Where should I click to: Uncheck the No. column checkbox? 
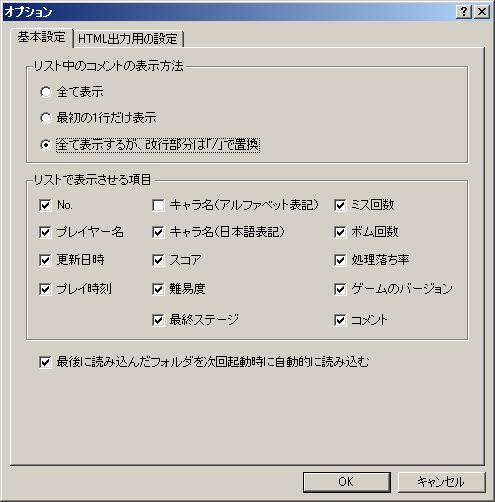coord(45,205)
